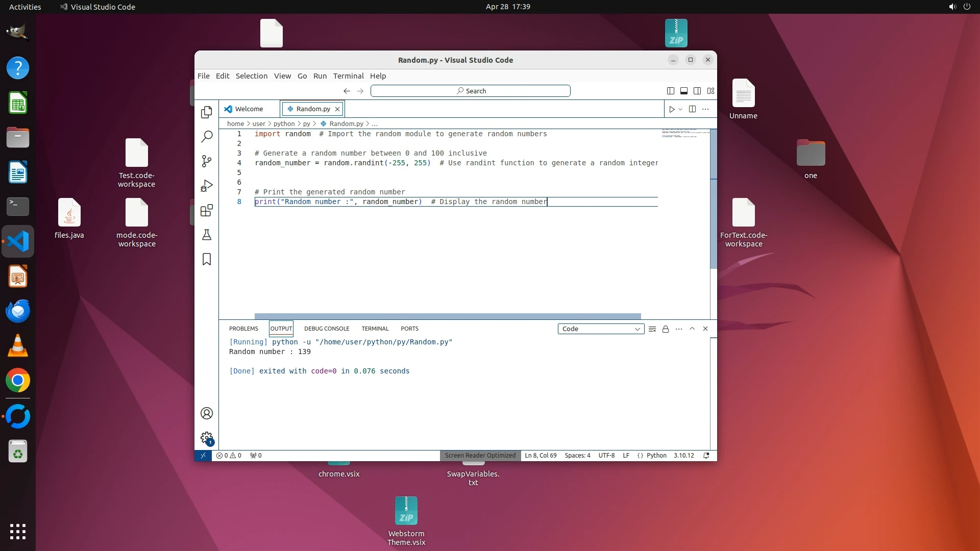The height and width of the screenshot is (551, 980).
Task: Expand the Code output channel dropdown
Action: click(x=601, y=329)
